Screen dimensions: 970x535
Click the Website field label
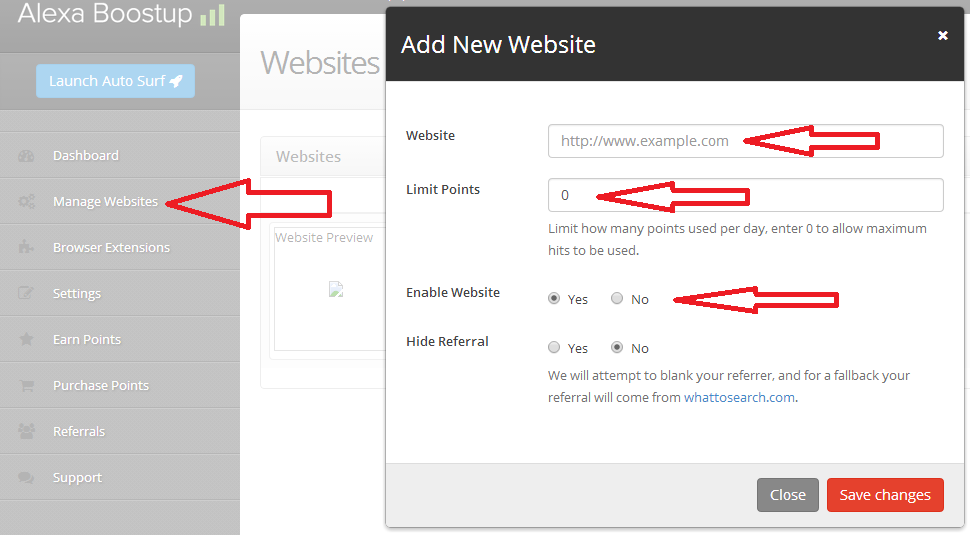tap(431, 135)
